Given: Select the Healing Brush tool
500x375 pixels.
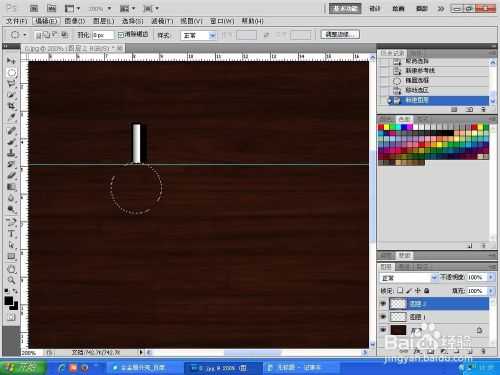Looking at the screenshot, I should click(11, 131).
